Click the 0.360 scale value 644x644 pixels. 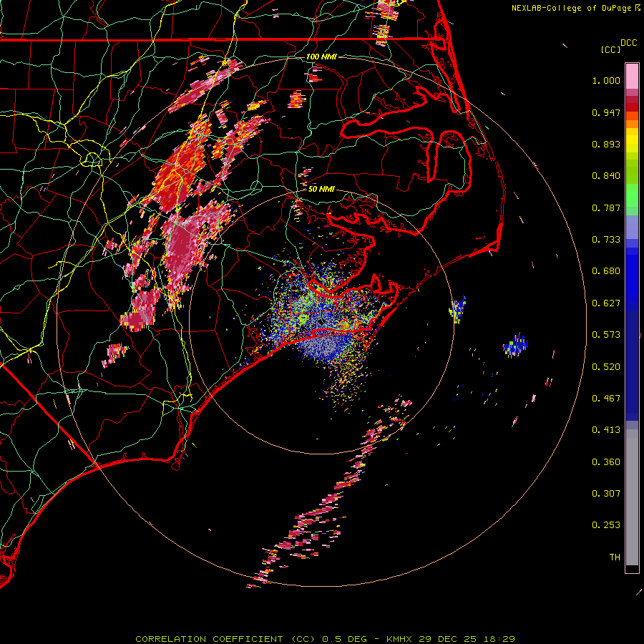point(606,462)
